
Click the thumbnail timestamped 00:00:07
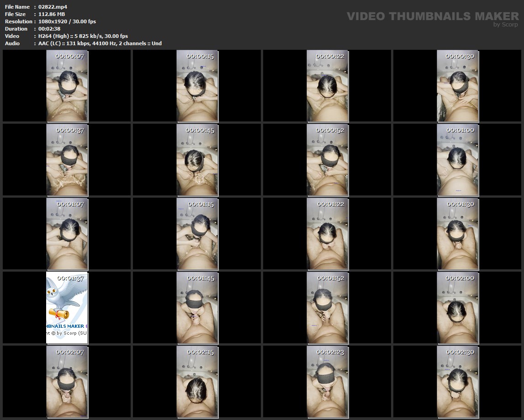(67, 86)
